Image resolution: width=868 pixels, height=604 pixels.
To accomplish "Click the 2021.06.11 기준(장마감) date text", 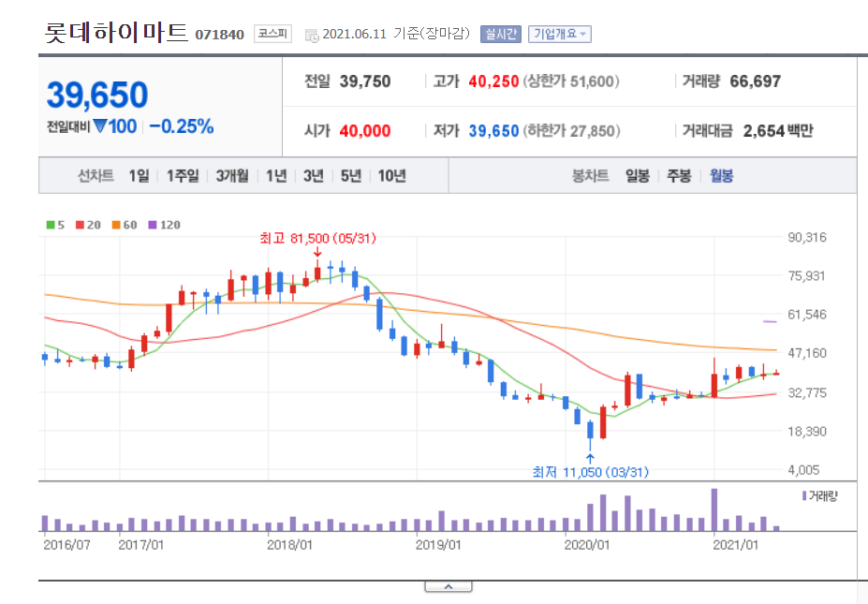I will coord(396,34).
